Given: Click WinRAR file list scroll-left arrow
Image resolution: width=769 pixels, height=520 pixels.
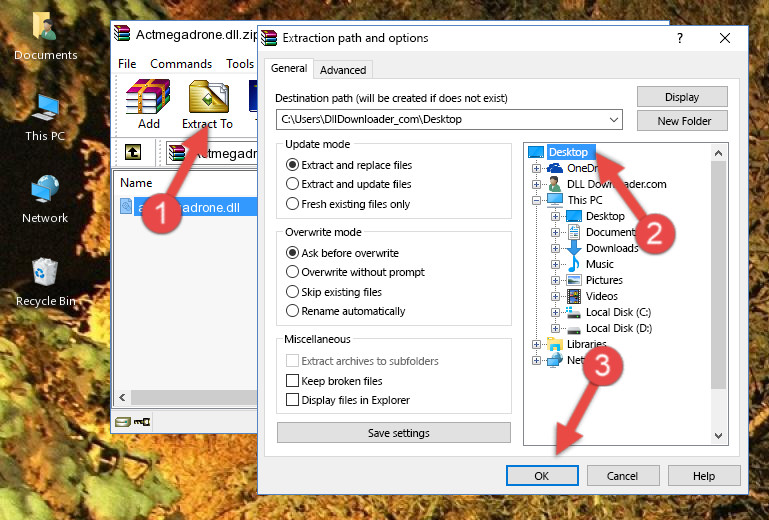Looking at the screenshot, I should coord(123,397).
